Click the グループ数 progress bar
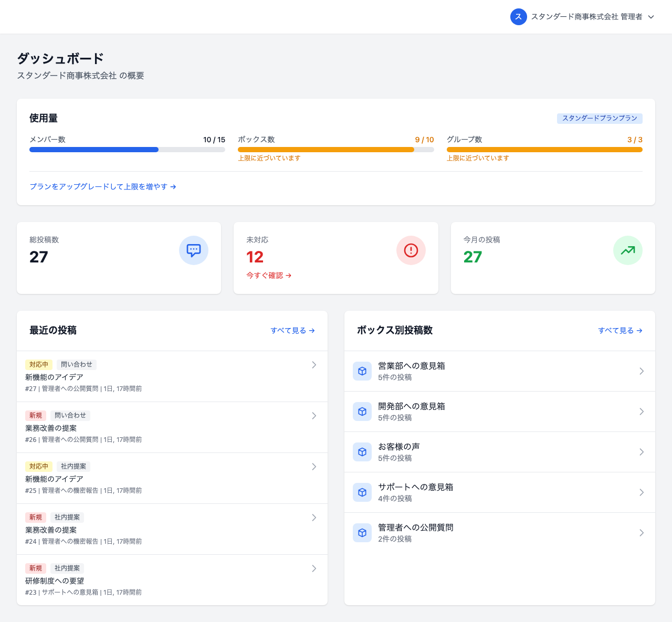Image resolution: width=672 pixels, height=622 pixels. pos(544,150)
